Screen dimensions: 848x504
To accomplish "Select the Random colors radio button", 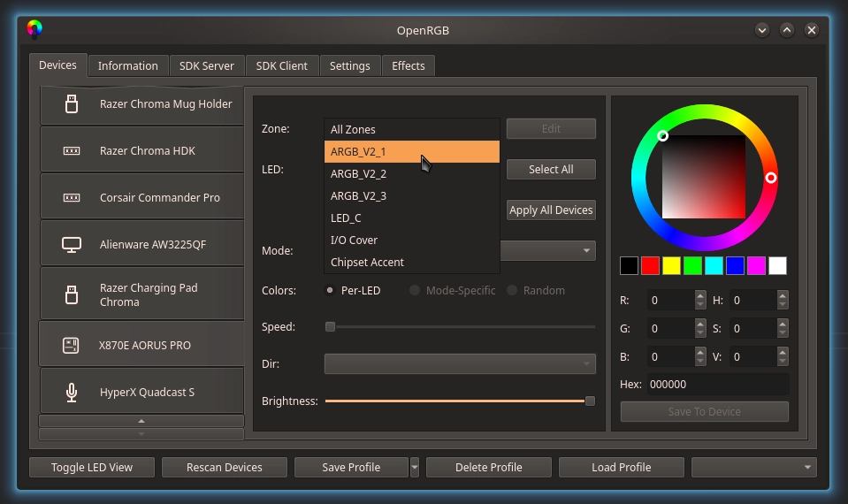I will point(512,290).
